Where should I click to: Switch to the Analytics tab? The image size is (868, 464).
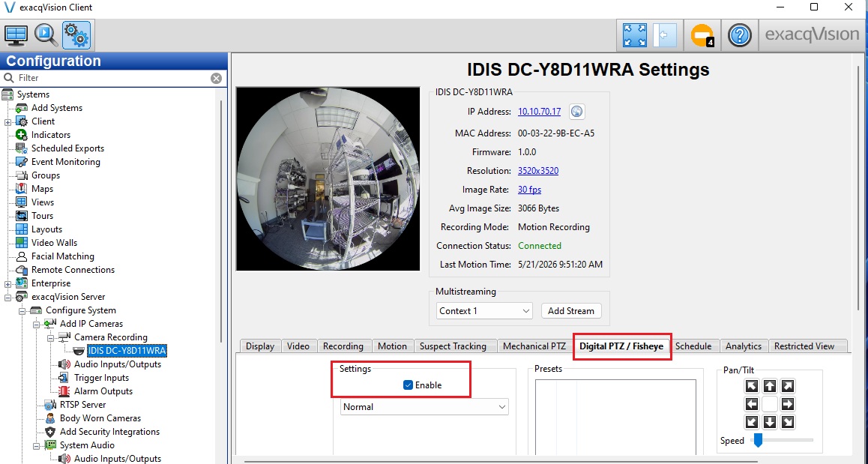pyautogui.click(x=744, y=346)
